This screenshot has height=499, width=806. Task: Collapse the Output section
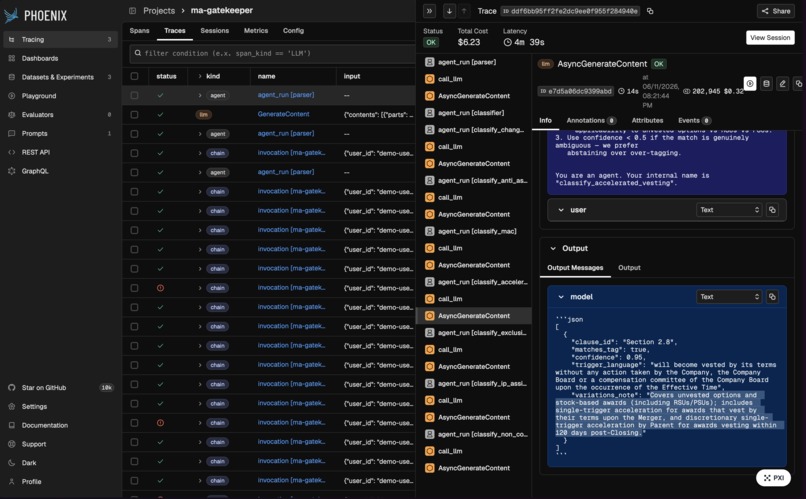pyautogui.click(x=553, y=248)
